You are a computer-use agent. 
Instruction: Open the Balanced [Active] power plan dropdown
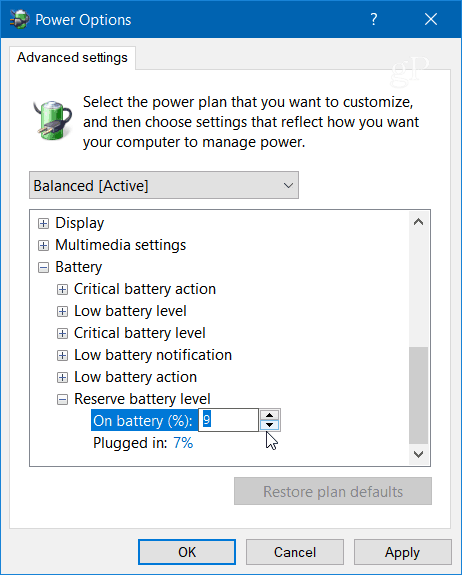[164, 185]
